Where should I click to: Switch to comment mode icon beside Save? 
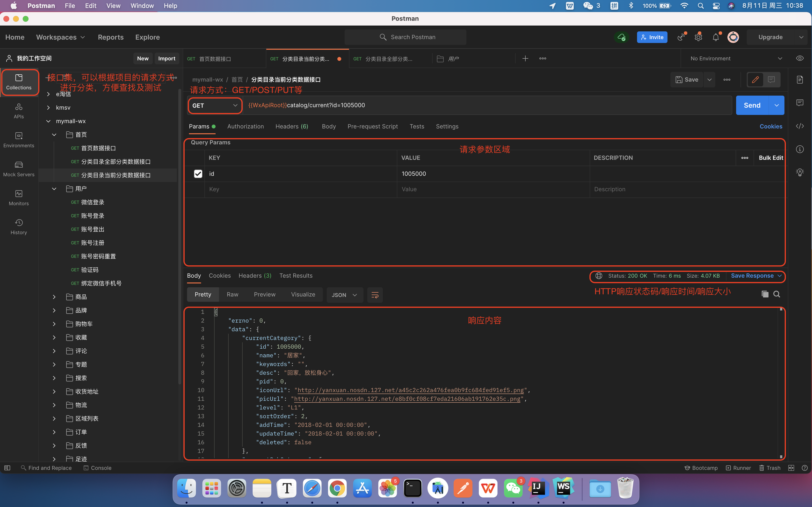(771, 80)
